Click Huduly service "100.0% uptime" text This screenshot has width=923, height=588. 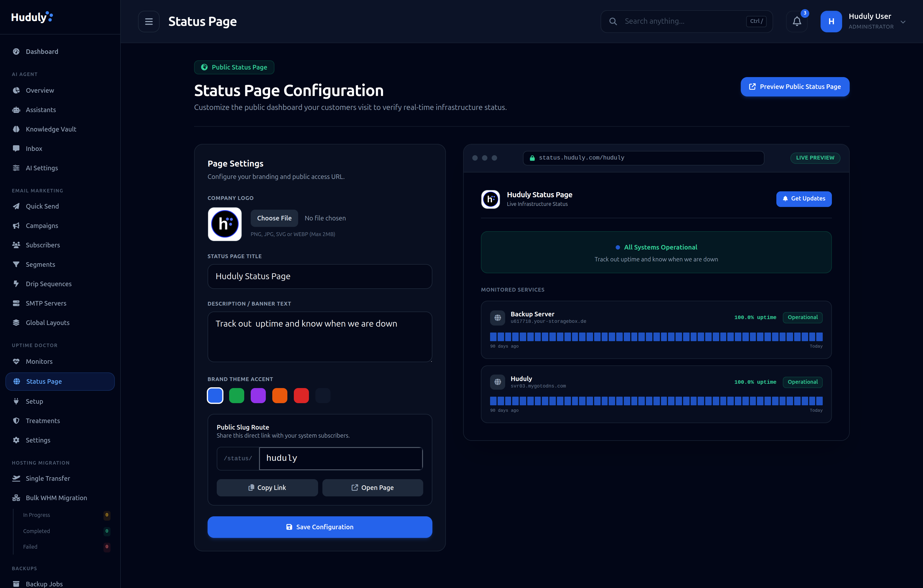point(755,382)
